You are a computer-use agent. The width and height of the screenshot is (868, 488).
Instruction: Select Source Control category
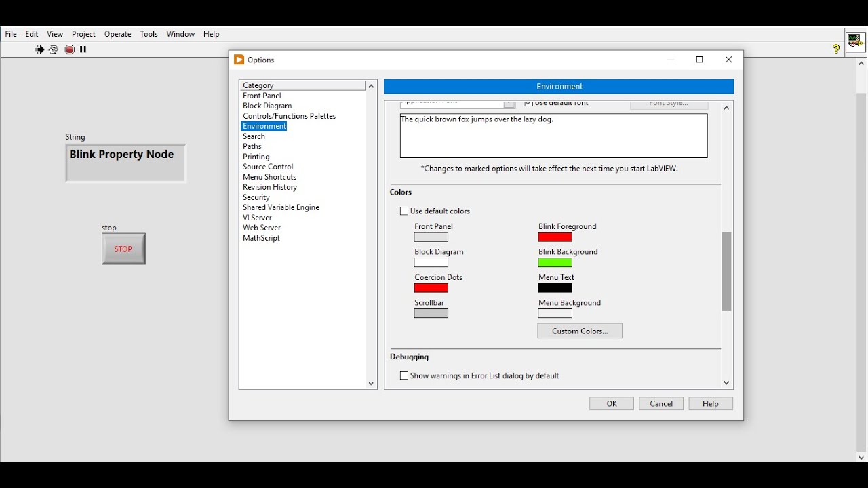point(268,167)
